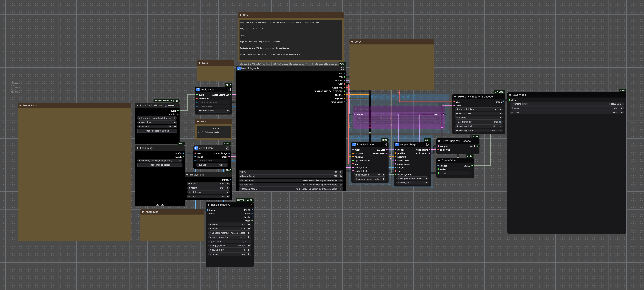Click the New Subgraph blue workflow icon
Image resolution: width=644 pixels, height=290 pixels.
click(x=239, y=68)
